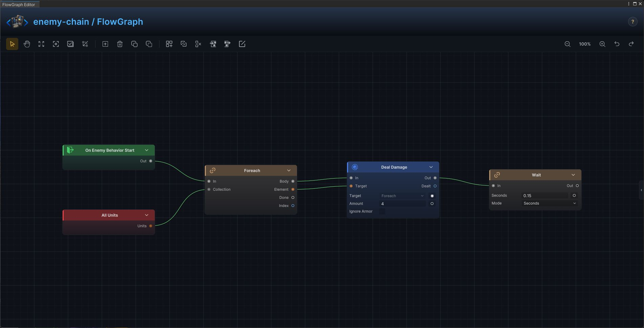Click the On Enemy Behavior Start node icon

[x=70, y=150]
